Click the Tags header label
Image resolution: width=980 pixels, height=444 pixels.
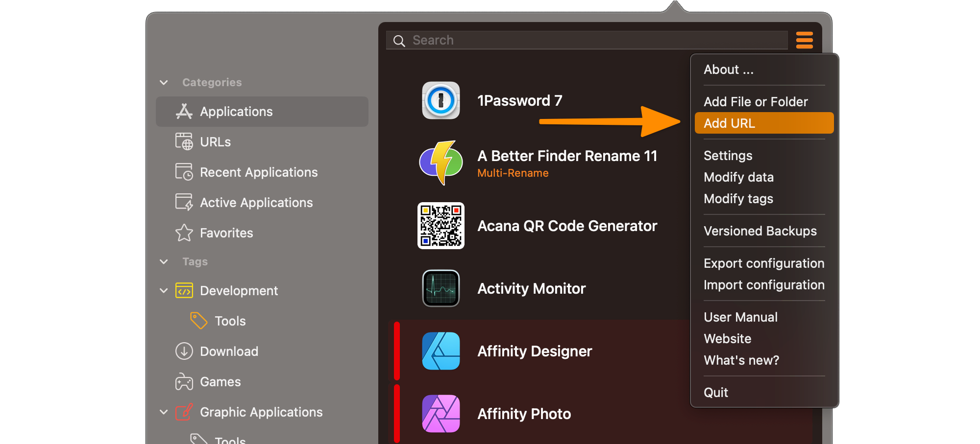tap(195, 261)
